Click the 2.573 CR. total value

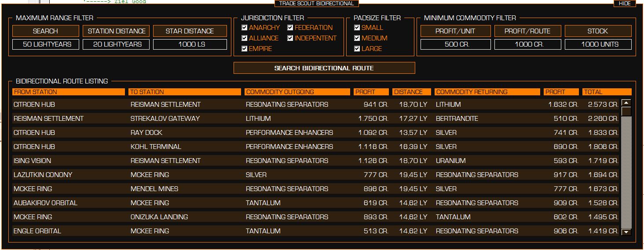(x=603, y=105)
